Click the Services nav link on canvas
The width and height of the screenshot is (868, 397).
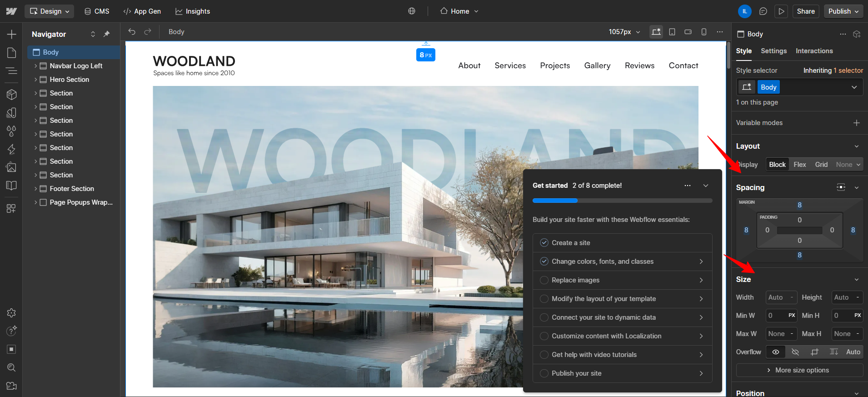click(510, 65)
